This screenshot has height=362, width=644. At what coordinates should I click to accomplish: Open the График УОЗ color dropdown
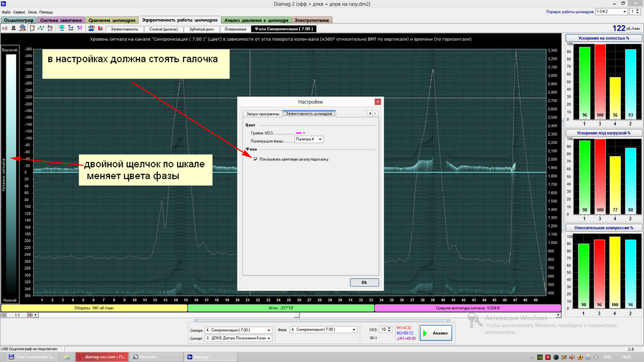pyautogui.click(x=301, y=132)
